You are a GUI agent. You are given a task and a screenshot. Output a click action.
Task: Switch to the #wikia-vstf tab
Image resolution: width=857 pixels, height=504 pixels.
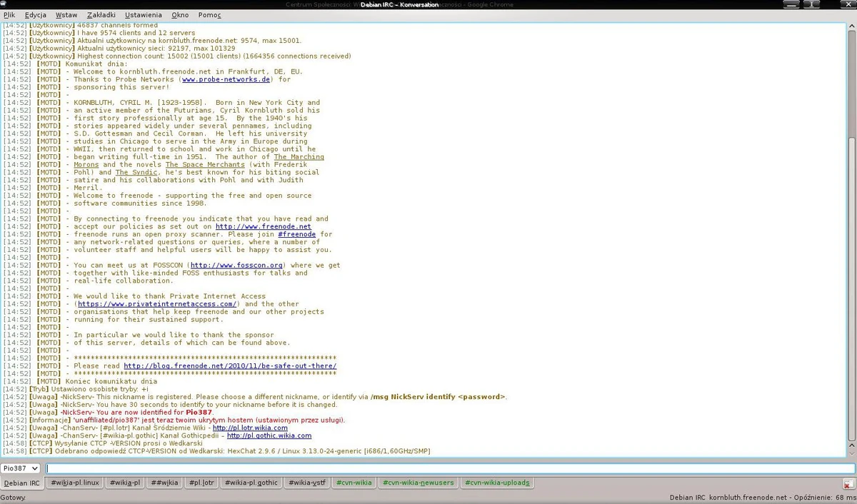click(306, 483)
